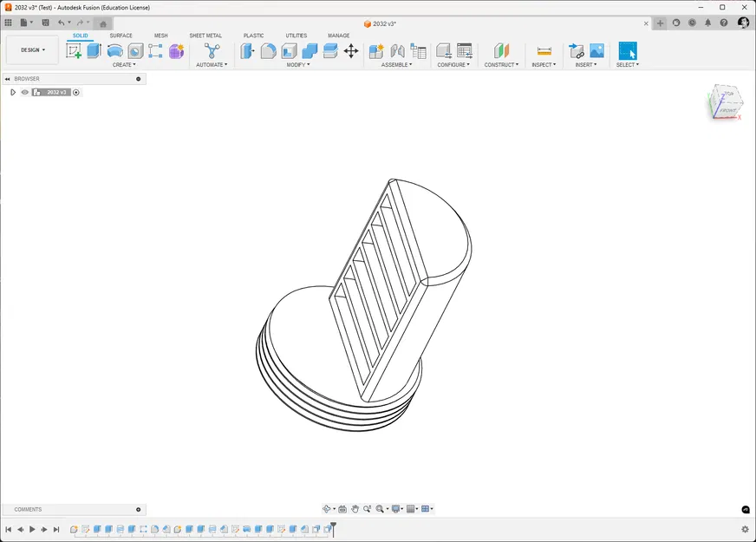Viewport: 756px width, 542px height.
Task: Open the Change Parameters table icon
Action: coord(465,50)
